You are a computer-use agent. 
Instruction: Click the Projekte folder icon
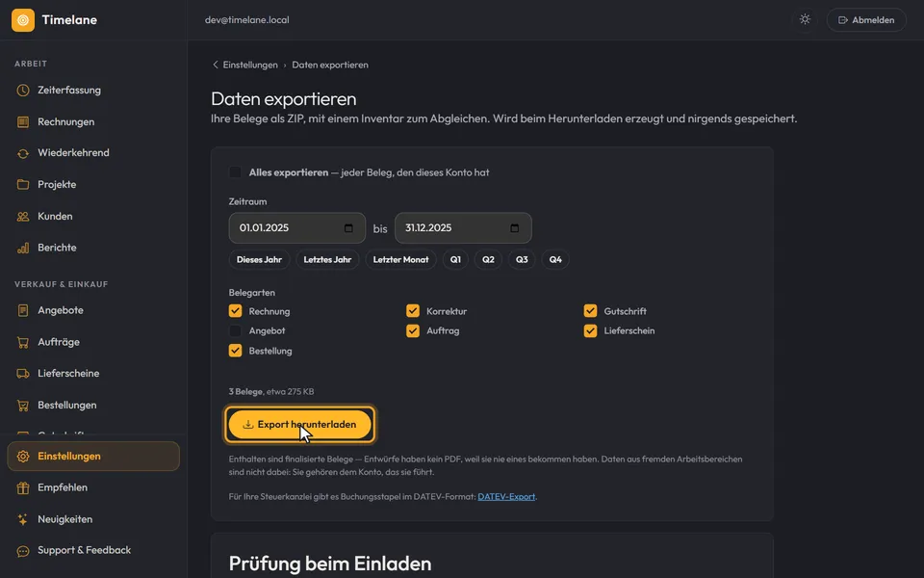click(23, 185)
